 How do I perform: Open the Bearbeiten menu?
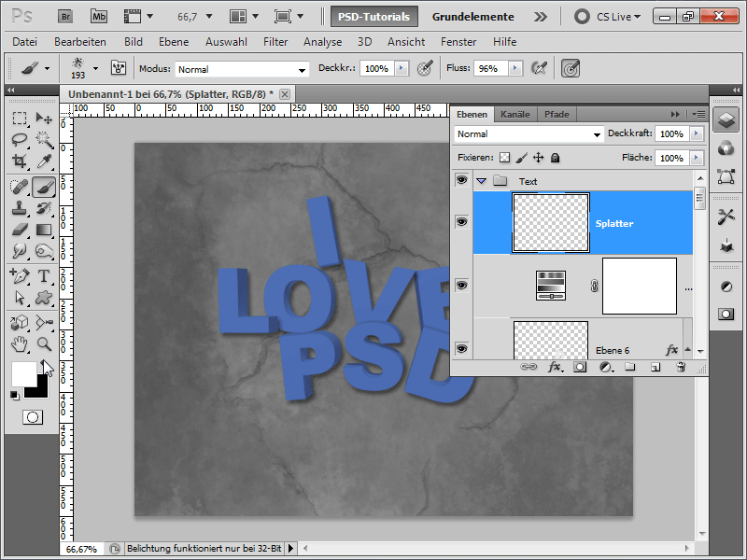click(x=80, y=42)
